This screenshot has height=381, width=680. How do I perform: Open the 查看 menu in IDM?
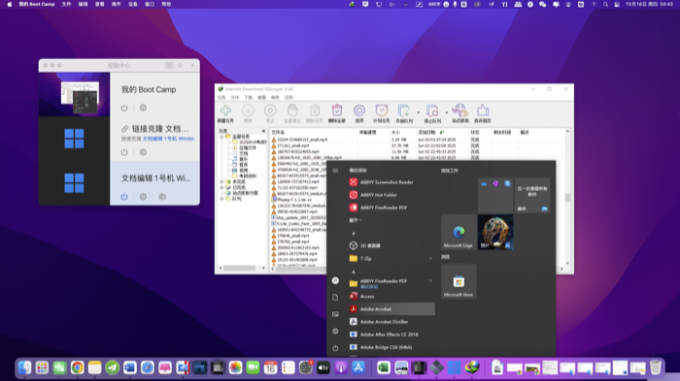tap(262, 98)
